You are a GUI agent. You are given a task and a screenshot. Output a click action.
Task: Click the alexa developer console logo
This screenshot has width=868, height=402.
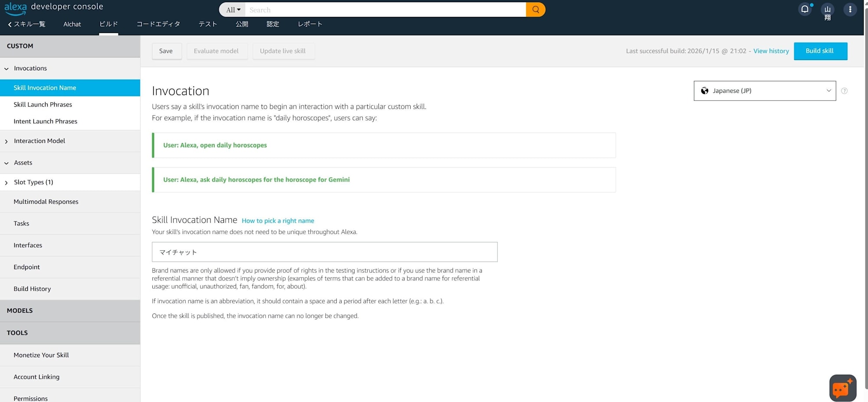54,7
